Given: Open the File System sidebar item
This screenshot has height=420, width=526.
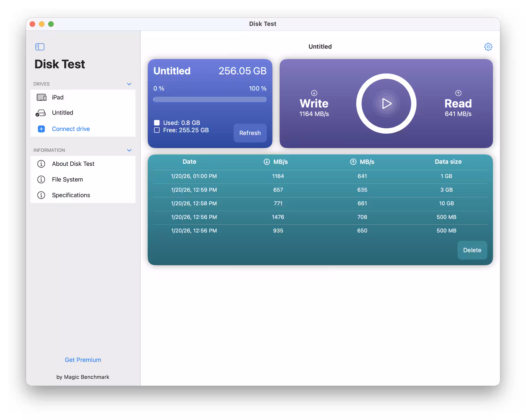Looking at the screenshot, I should click(67, 179).
